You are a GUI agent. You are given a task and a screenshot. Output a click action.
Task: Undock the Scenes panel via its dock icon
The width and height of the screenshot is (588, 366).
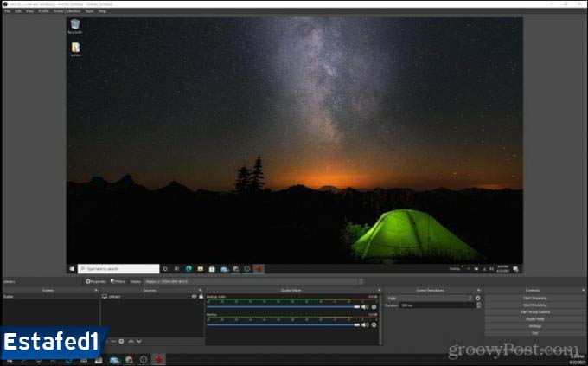tap(96, 290)
